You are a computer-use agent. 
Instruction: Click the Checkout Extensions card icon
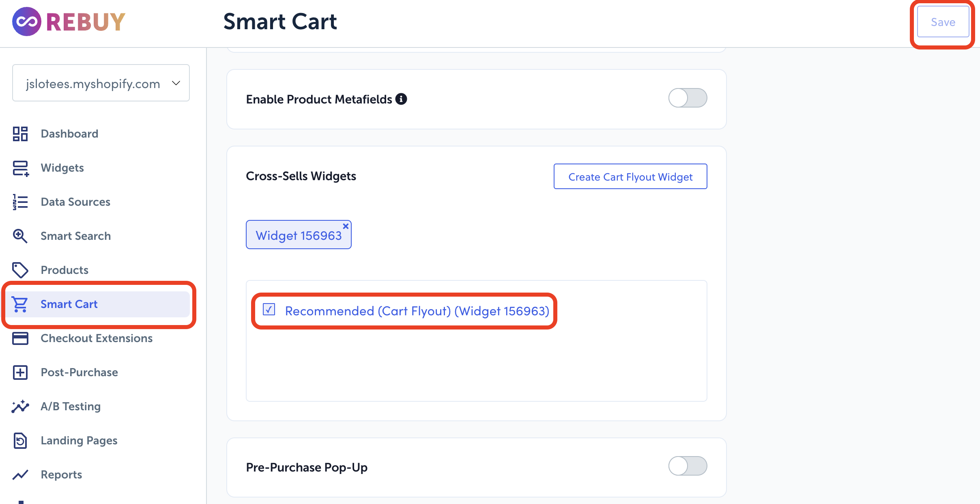[20, 338]
